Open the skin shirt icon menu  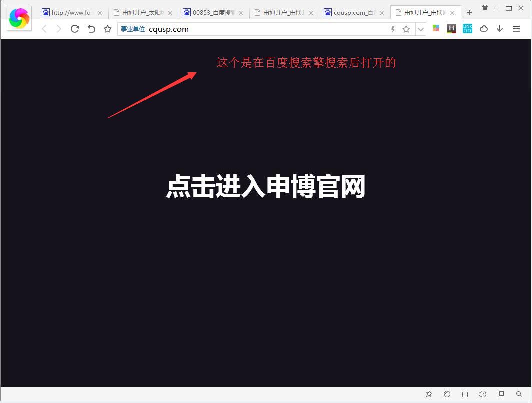click(x=485, y=8)
